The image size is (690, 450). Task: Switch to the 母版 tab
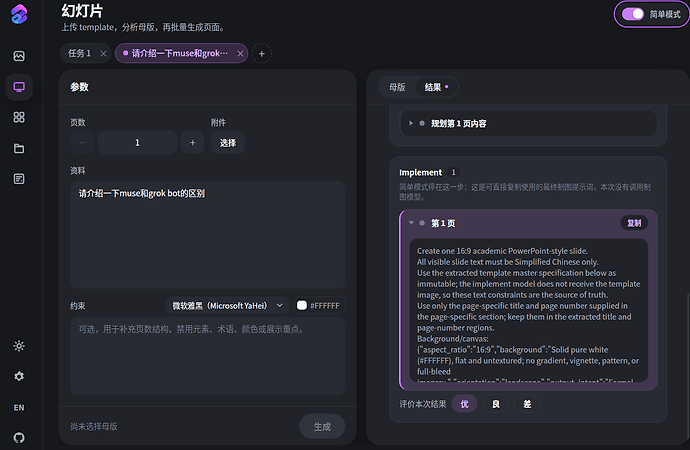397,87
